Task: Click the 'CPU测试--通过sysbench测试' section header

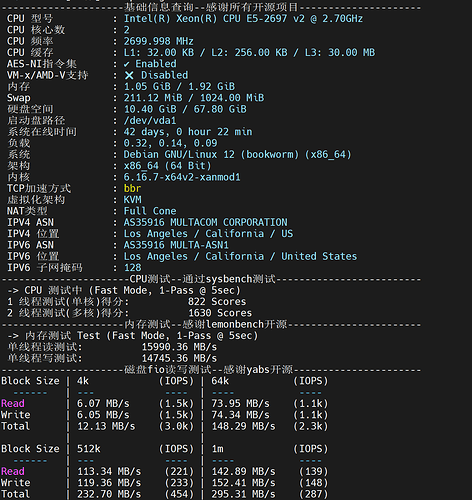Action: [x=202, y=279]
